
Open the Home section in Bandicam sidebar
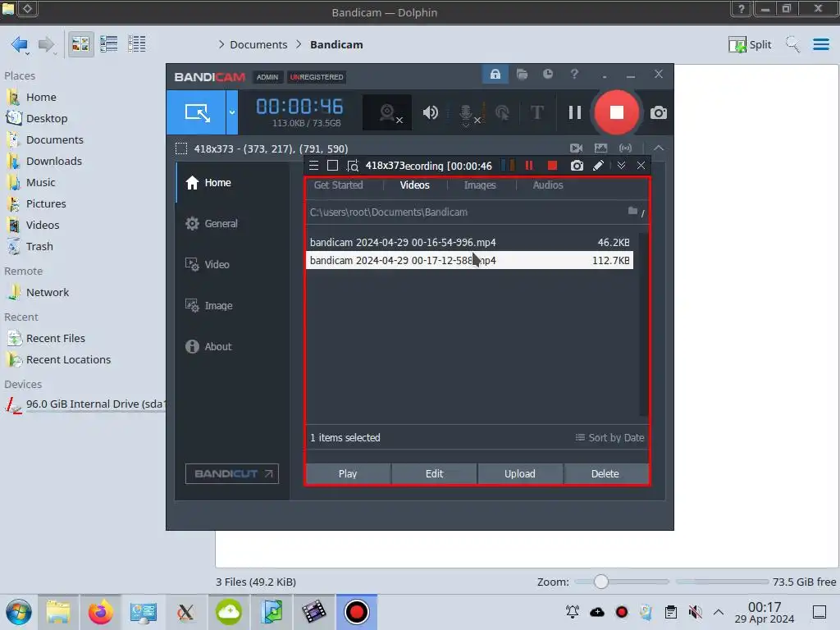232,183
